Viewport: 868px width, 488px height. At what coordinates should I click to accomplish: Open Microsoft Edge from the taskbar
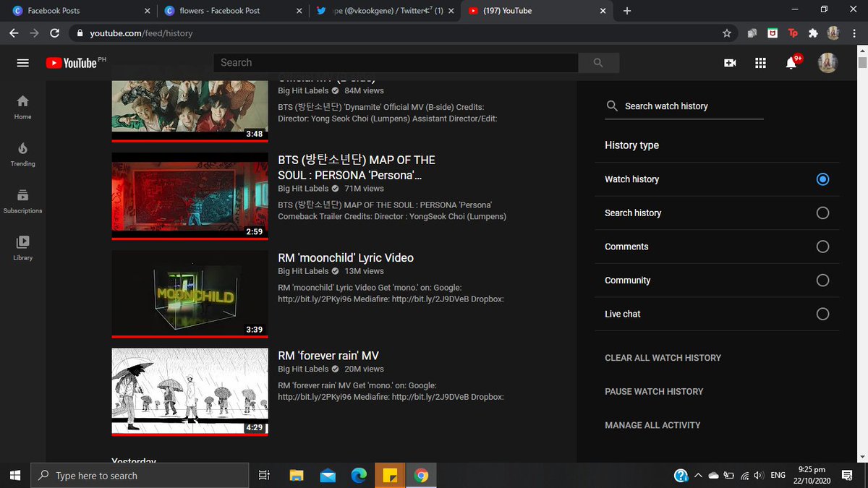(x=359, y=475)
